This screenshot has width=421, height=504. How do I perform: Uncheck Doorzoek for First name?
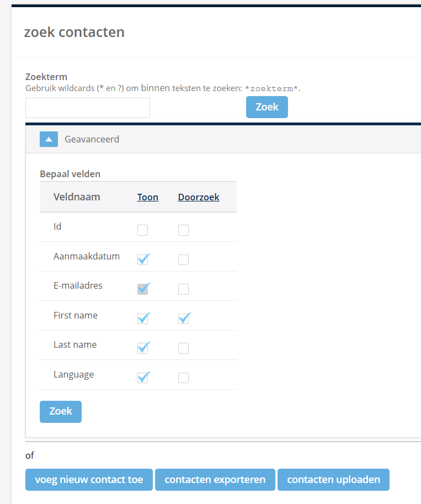pyautogui.click(x=183, y=319)
